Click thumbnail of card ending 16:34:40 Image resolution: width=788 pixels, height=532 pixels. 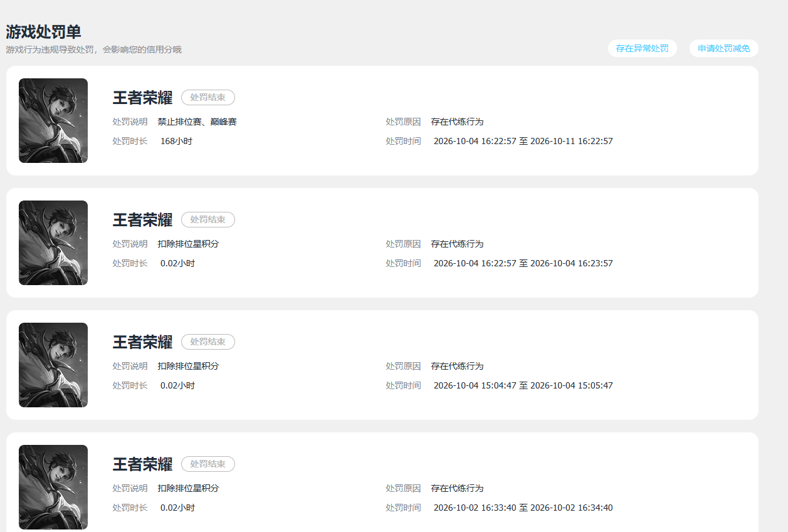click(x=53, y=487)
